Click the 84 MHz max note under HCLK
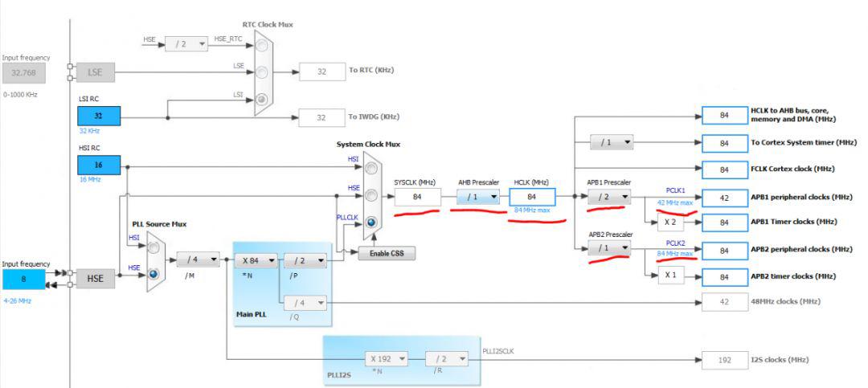Image resolution: width=868 pixels, height=388 pixels. pos(532,210)
